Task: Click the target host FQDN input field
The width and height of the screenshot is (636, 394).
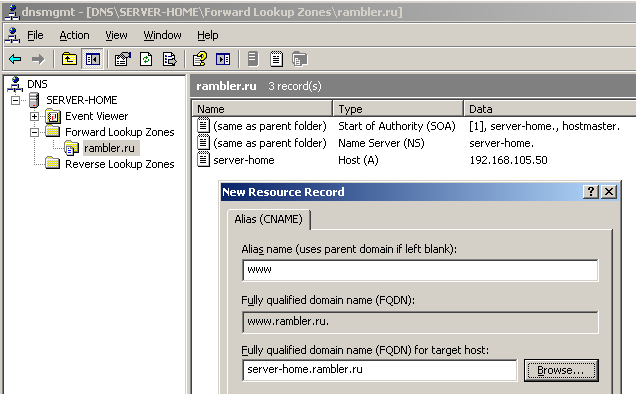Action: (380, 370)
